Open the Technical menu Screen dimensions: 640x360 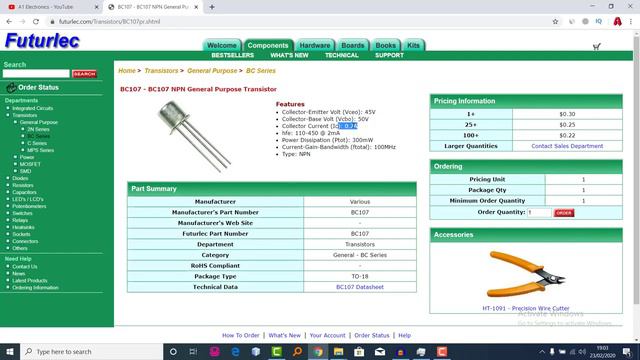[342, 55]
